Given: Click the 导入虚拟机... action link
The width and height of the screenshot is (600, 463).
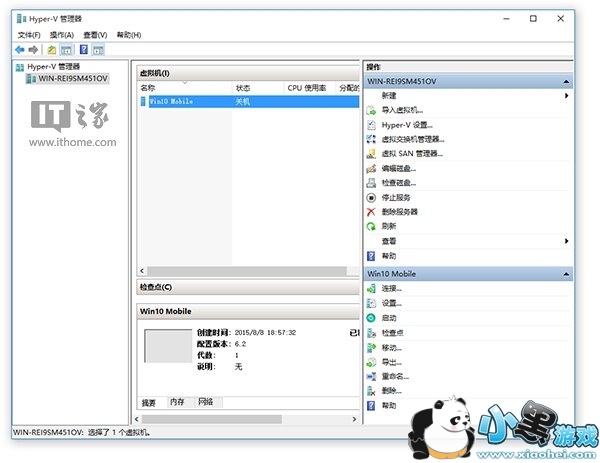Looking at the screenshot, I should click(x=402, y=111).
